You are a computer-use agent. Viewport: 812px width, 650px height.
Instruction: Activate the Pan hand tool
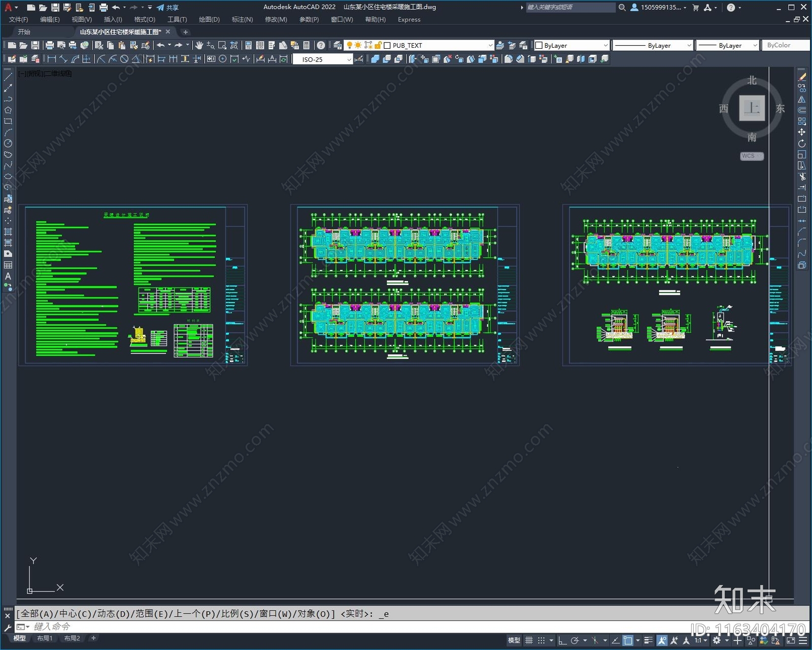click(199, 45)
